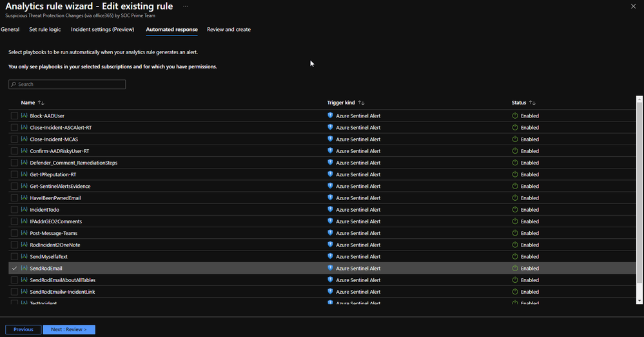Image resolution: width=644 pixels, height=337 pixels.
Task: Click the Sentinel shield icon in Confirm-AADRiskyUser-RT row
Action: 330,150
